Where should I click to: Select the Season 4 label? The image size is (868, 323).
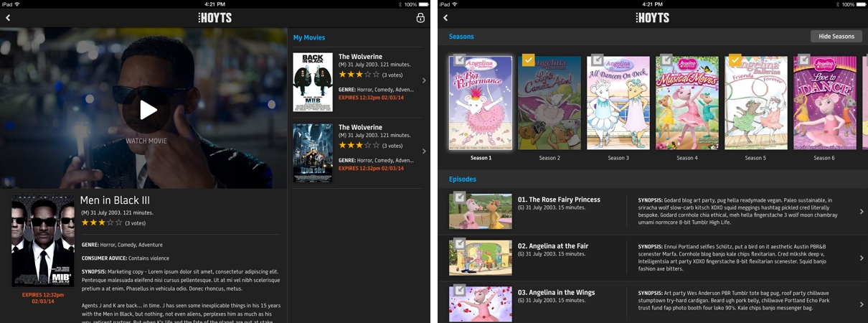[x=687, y=158]
